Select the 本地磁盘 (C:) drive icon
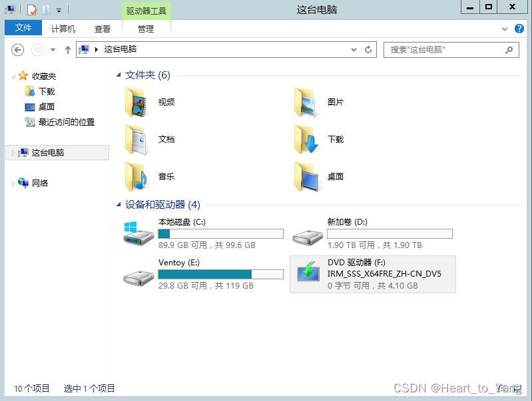The height and width of the screenshot is (401, 532). coord(138,233)
